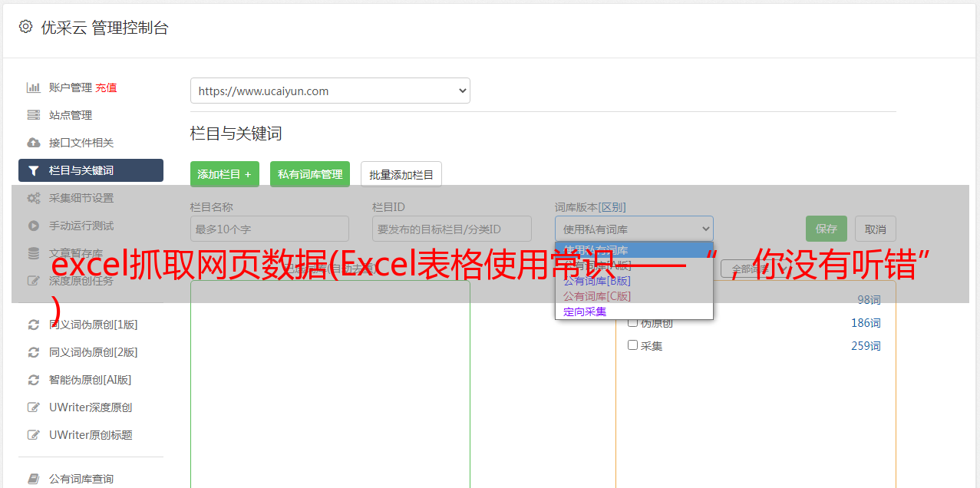Click the refresh icon for 同义词伪原创[1版]

point(33,325)
